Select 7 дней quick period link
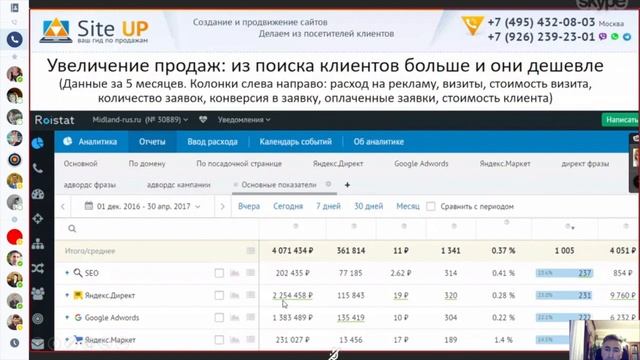The width and height of the screenshot is (640, 360). tap(328, 206)
